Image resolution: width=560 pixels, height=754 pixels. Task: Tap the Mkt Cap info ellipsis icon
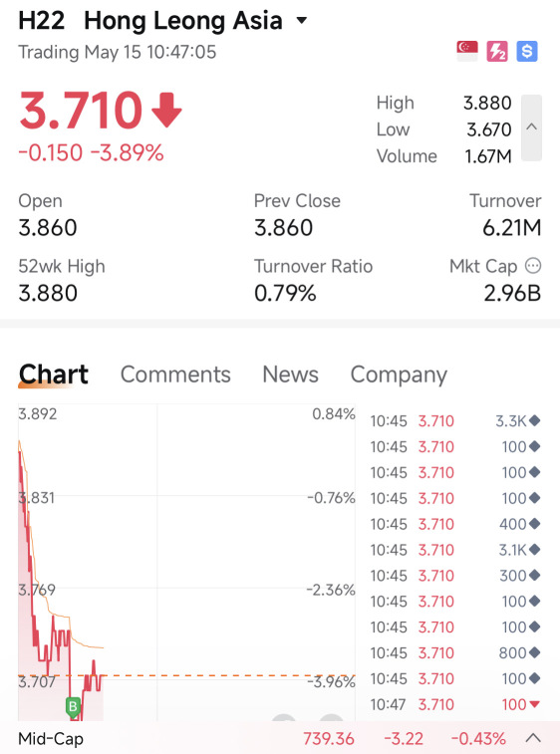(533, 265)
